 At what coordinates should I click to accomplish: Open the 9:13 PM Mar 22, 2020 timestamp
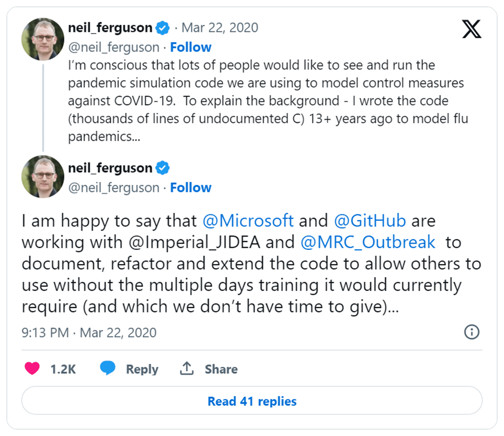point(89,332)
